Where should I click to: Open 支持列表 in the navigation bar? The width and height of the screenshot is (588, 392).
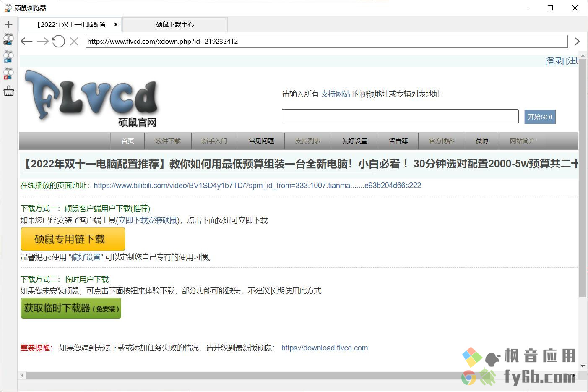pos(308,141)
